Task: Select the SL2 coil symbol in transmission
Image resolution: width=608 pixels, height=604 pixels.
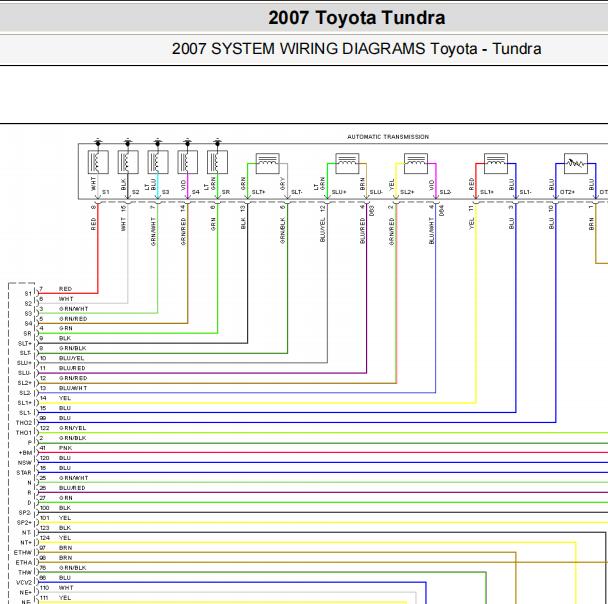Action: (416, 163)
